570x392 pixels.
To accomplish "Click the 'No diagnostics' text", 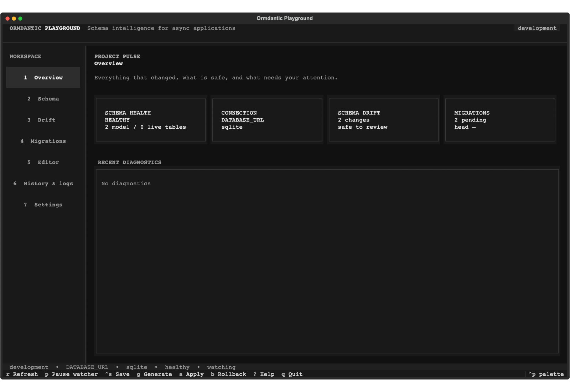I will [x=126, y=184].
